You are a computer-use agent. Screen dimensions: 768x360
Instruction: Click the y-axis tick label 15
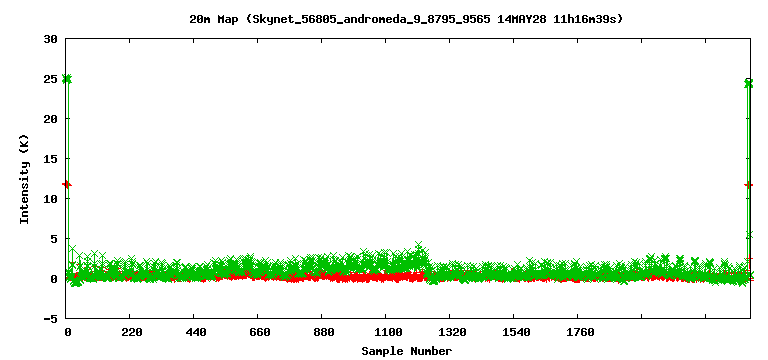coord(51,159)
